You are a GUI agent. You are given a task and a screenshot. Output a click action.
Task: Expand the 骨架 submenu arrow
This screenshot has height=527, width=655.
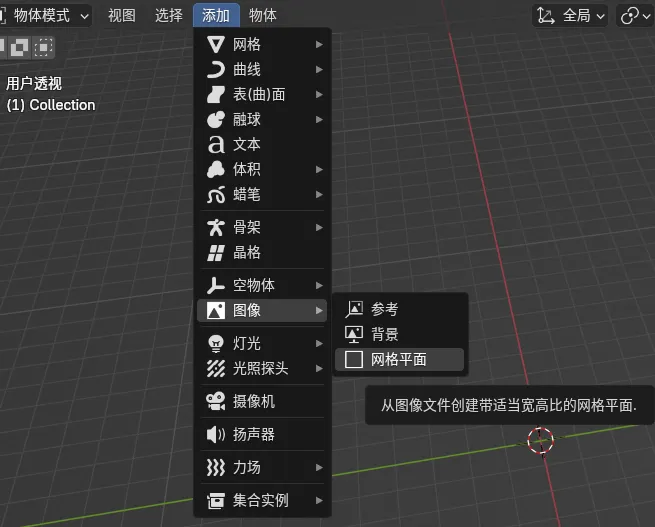[319, 228]
